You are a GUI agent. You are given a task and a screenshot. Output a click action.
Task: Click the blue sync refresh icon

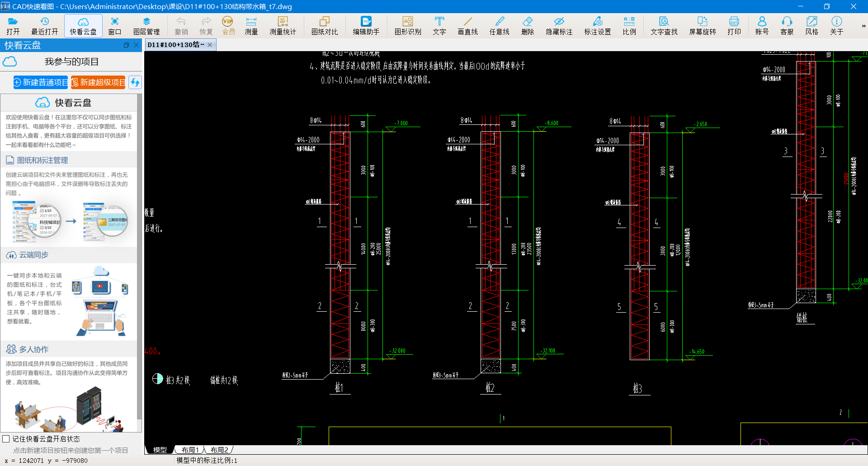pyautogui.click(x=135, y=82)
